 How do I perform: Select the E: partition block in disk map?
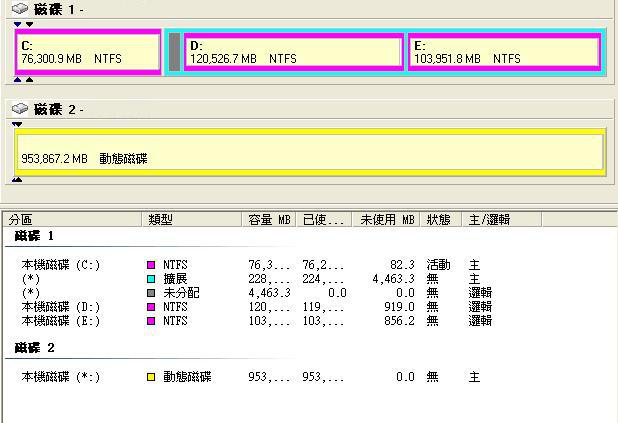[x=504, y=52]
